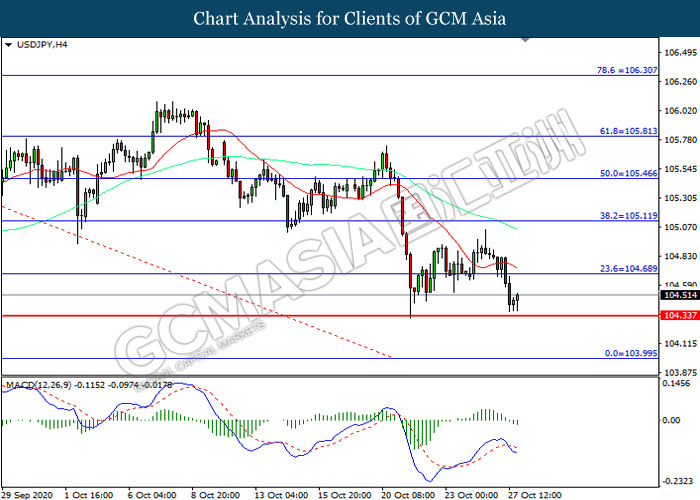The image size is (700, 500).
Task: Select the 0.0=103.995 Fibonacci label
Action: pos(631,353)
